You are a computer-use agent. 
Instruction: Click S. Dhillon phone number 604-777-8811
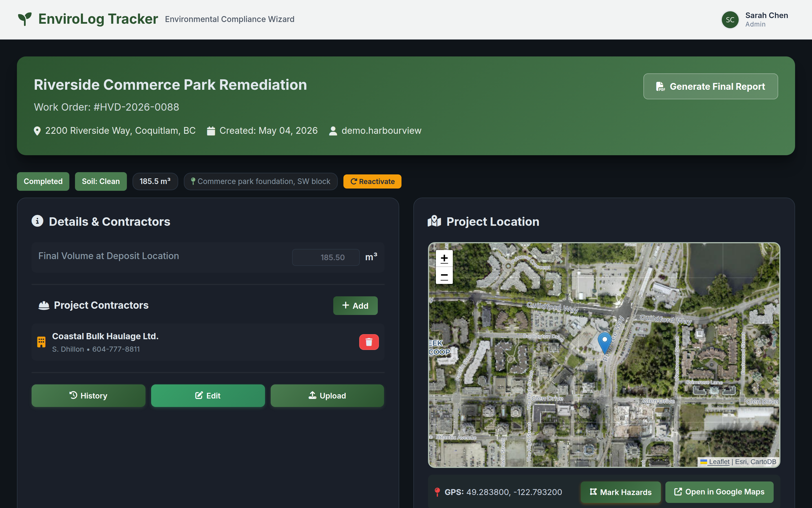point(116,349)
